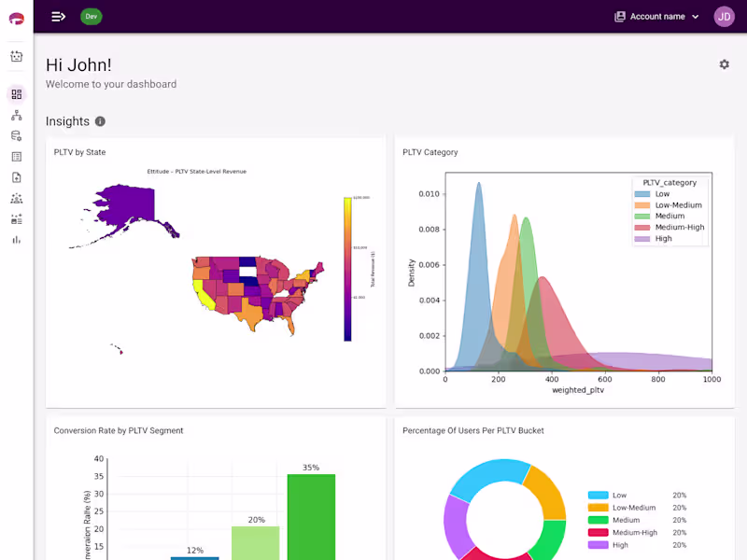747x560 pixels.
Task: Open the file upload icon in sidebar
Action: click(x=17, y=177)
